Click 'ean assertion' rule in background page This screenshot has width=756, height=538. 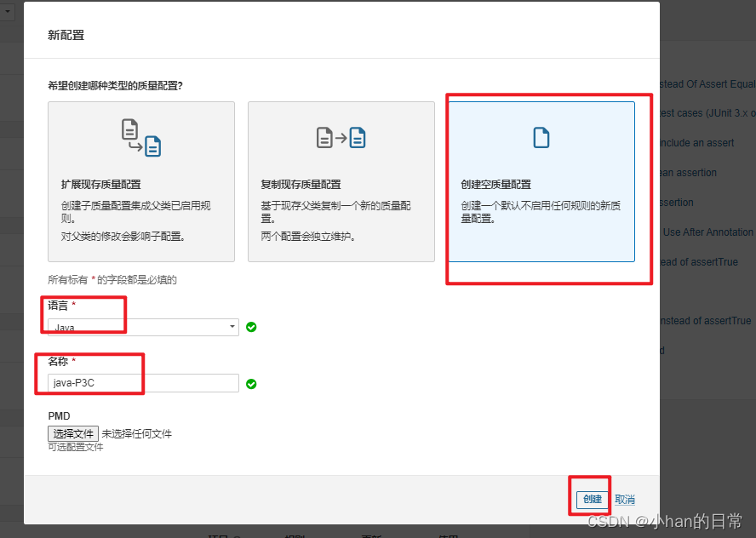tap(688, 173)
